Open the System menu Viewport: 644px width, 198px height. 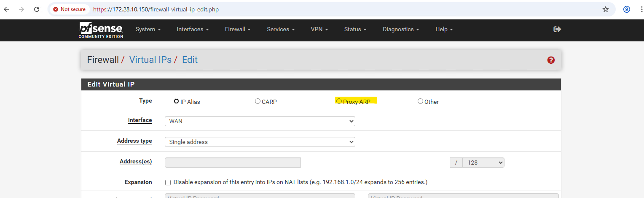148,30
